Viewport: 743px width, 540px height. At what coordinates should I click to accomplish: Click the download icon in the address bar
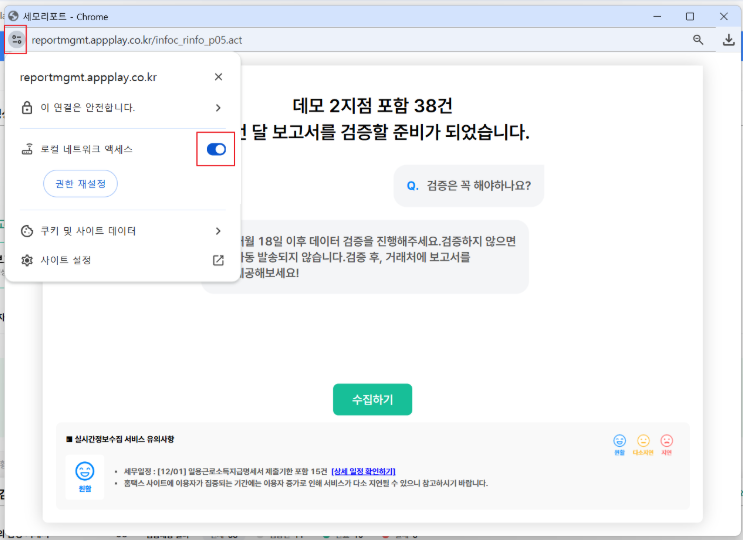728,40
